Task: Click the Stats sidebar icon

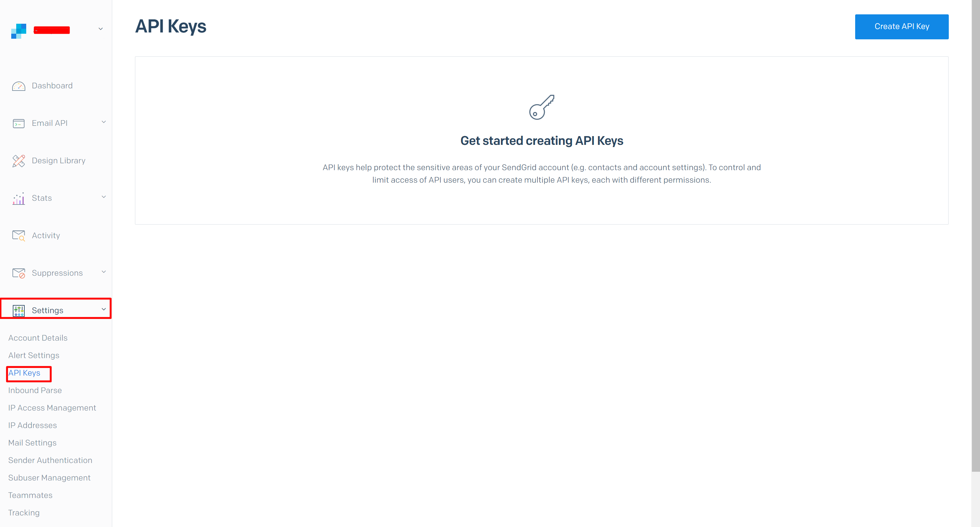Action: tap(19, 198)
